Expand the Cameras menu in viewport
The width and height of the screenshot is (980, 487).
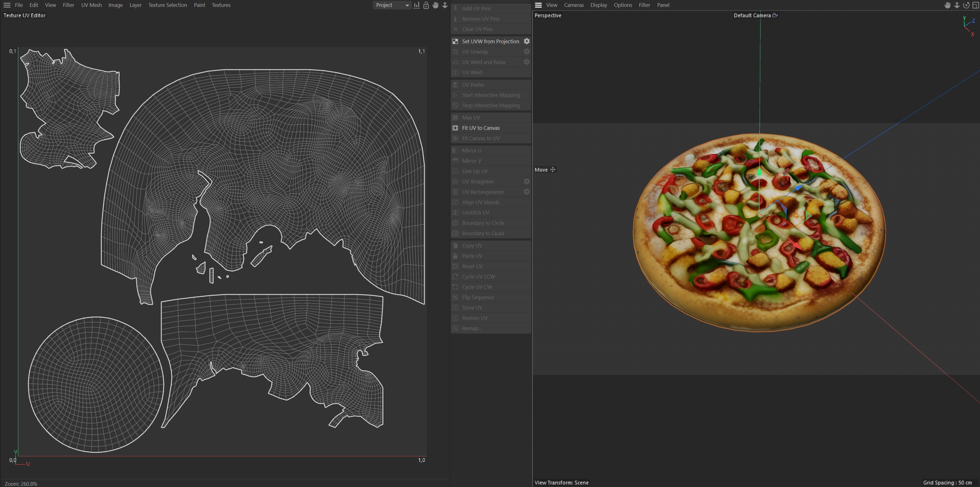[x=573, y=5]
